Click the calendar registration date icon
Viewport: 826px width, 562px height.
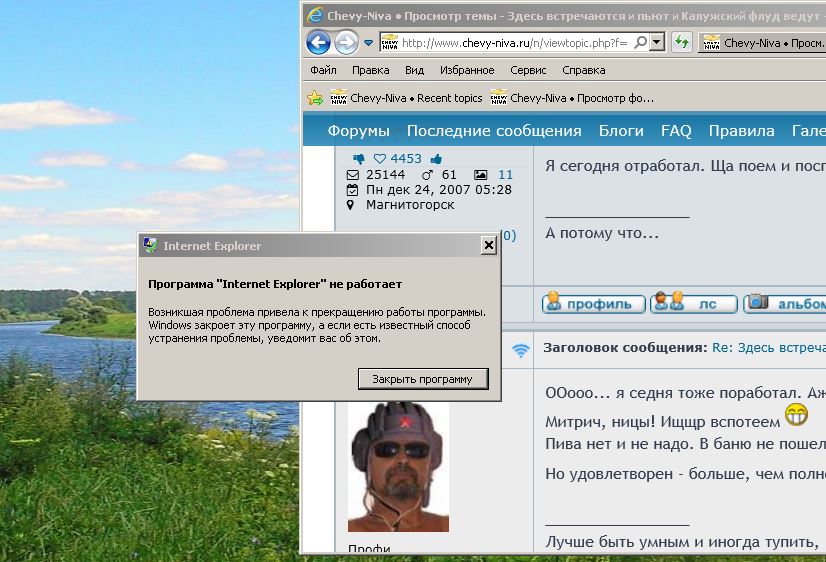(x=352, y=190)
